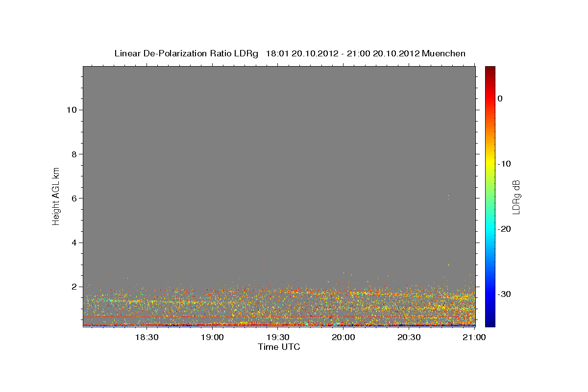The height and width of the screenshot is (392, 588).
Task: Click the 18:30 time tick label
Action: (x=146, y=338)
